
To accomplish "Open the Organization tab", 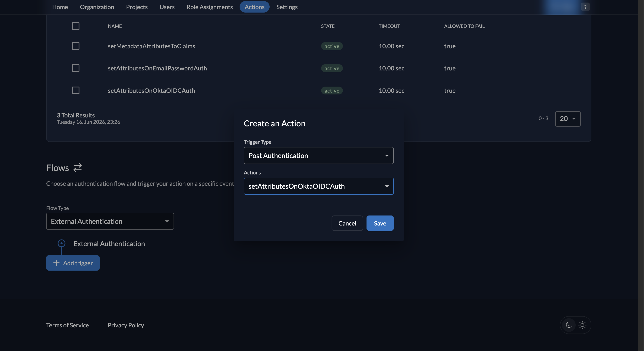I will (97, 7).
